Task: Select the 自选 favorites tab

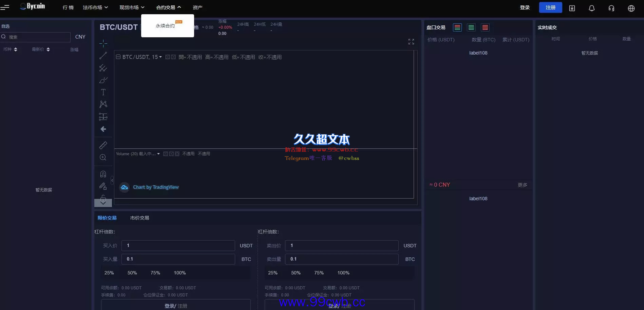Action: (5, 26)
